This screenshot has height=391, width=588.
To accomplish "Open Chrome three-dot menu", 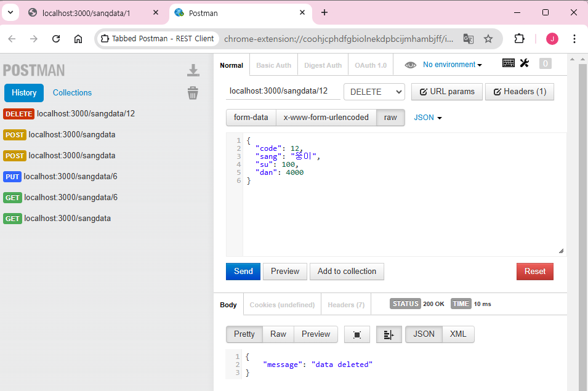I will click(574, 39).
